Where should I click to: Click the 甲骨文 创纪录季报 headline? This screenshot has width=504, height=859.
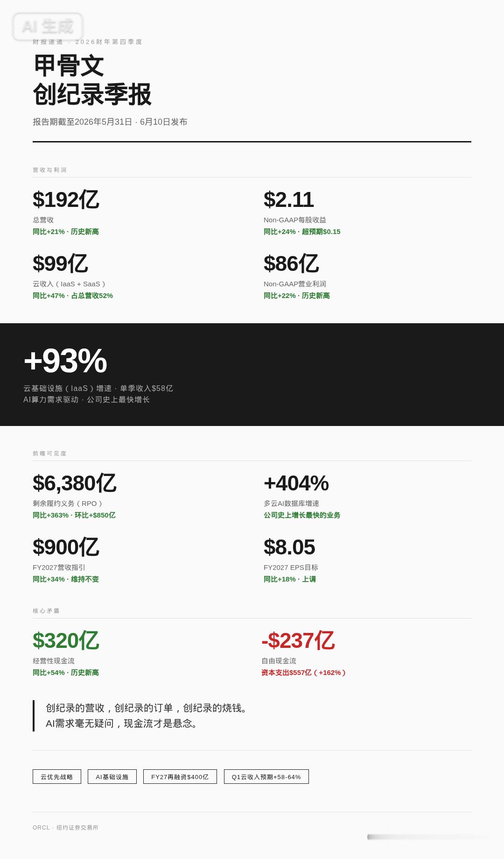pyautogui.click(x=92, y=80)
